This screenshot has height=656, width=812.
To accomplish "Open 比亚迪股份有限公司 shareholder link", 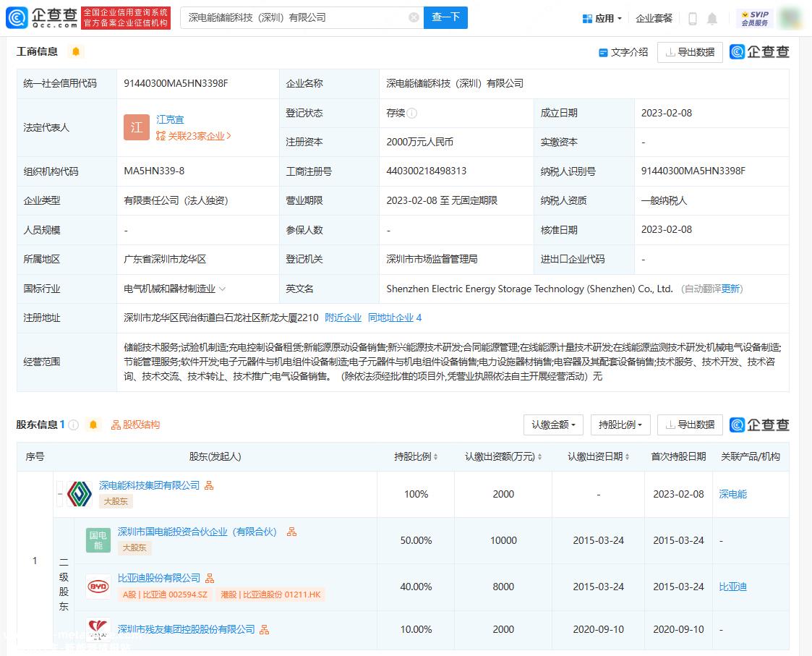I will click(159, 578).
